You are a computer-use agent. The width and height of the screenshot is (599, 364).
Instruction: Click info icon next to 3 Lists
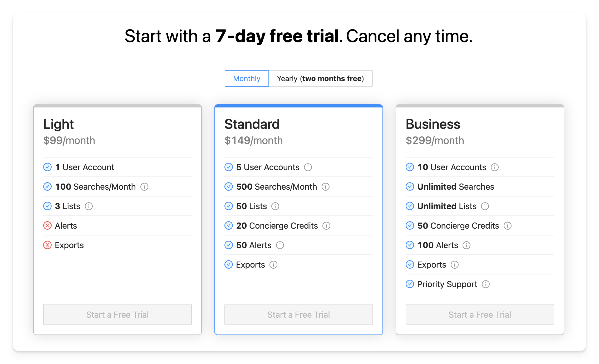89,206
